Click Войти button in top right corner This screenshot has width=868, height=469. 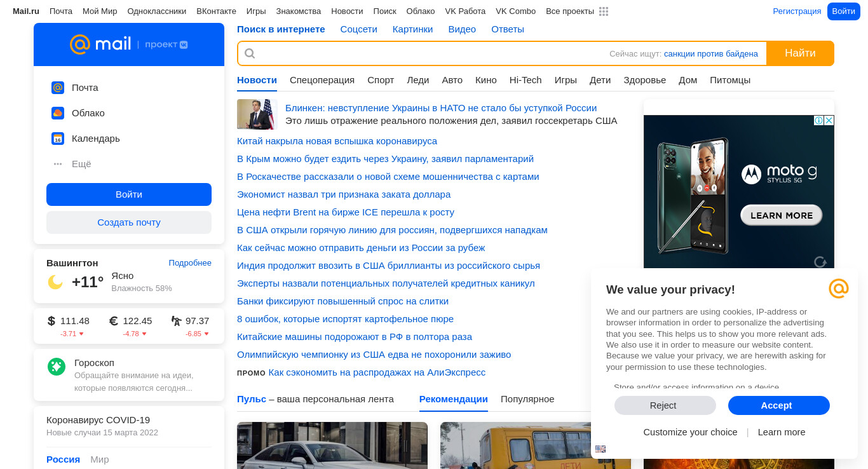click(x=843, y=11)
